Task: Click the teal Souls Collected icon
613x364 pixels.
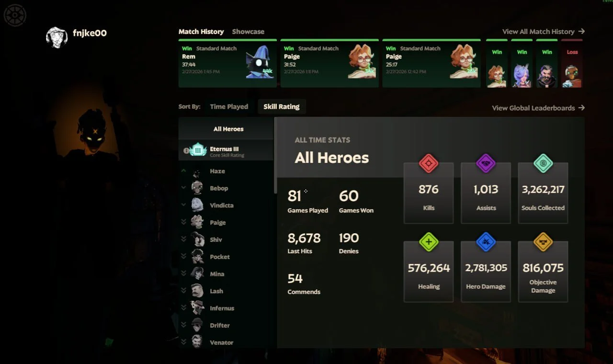Action: point(543,163)
